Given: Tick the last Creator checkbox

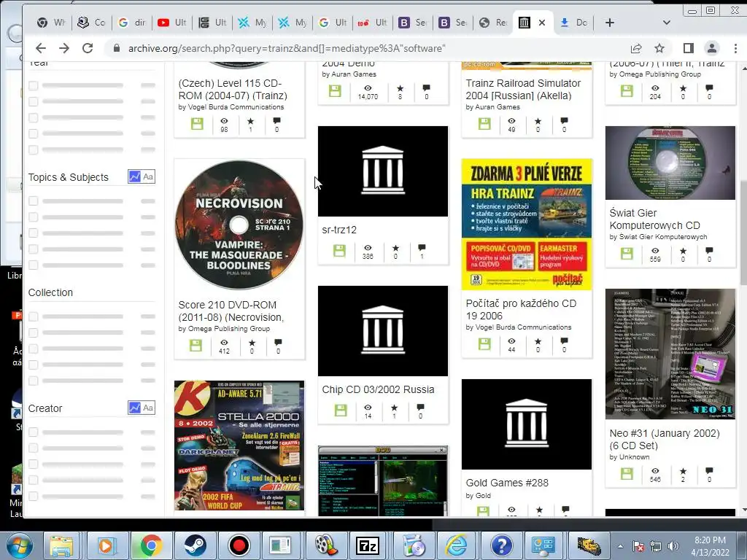Looking at the screenshot, I should pos(33,496).
